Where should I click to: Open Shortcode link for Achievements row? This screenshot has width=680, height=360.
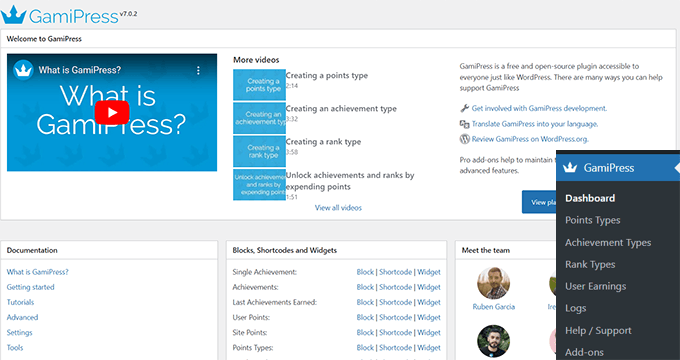click(396, 287)
